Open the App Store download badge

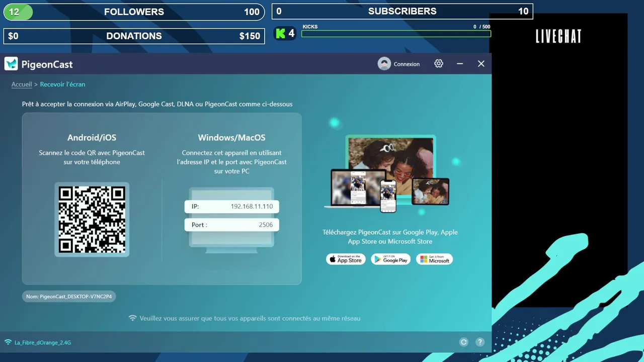346,259
